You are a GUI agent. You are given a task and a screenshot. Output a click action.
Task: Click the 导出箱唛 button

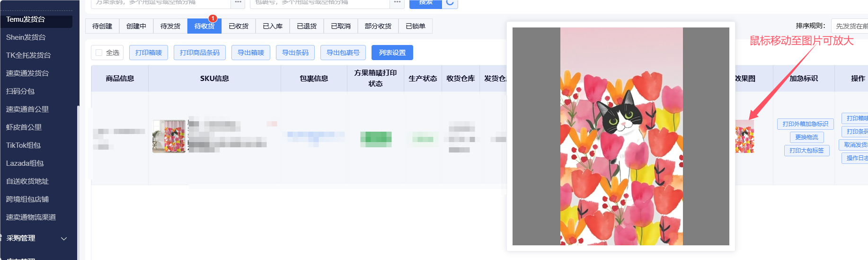[x=251, y=53]
